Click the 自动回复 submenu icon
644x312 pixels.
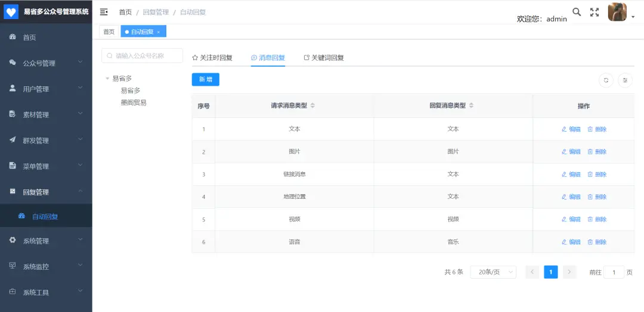pos(22,216)
